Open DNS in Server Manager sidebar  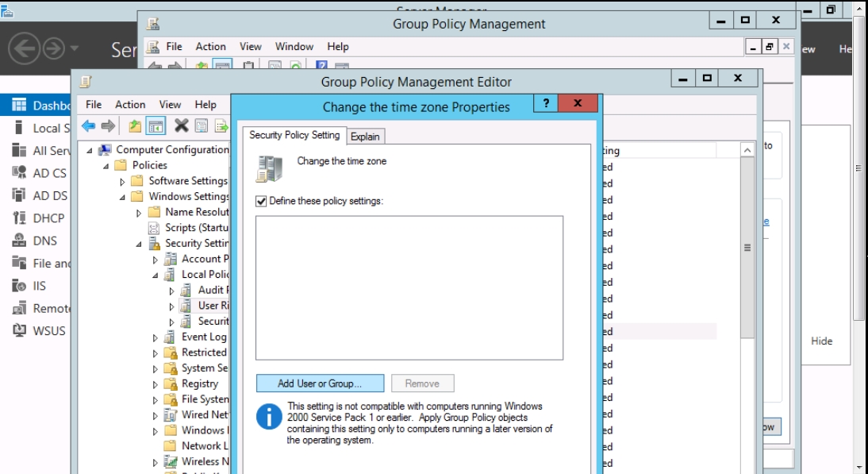point(44,241)
